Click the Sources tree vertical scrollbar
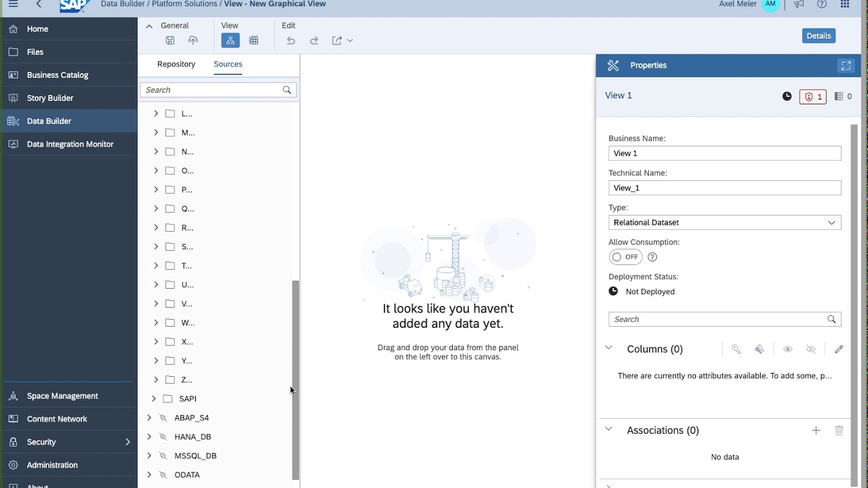 [x=296, y=380]
